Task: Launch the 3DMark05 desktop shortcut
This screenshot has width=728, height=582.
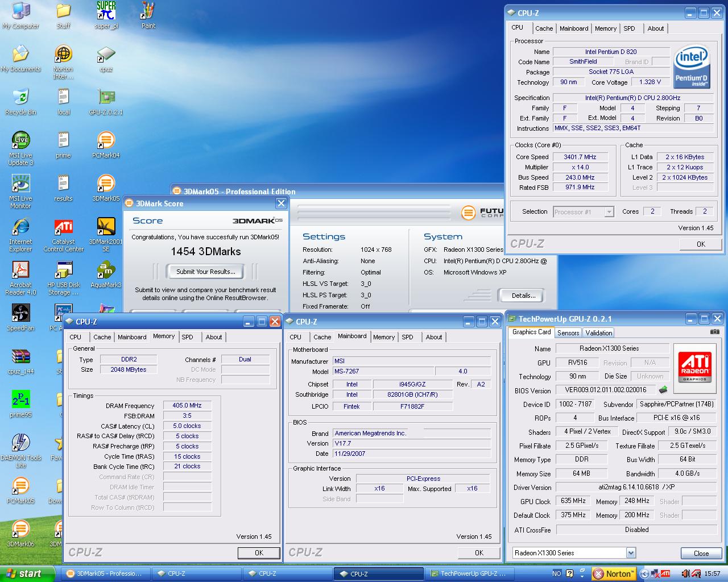Action: click(x=106, y=188)
